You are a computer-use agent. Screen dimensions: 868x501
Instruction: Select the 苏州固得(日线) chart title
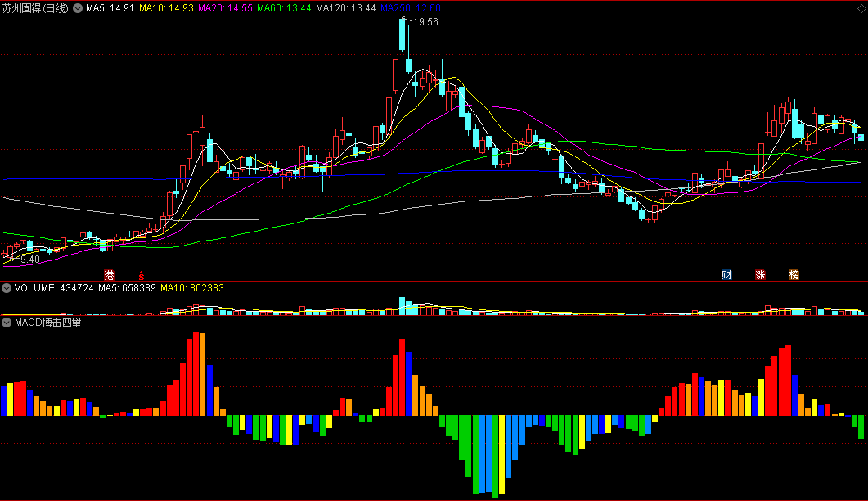[35, 8]
